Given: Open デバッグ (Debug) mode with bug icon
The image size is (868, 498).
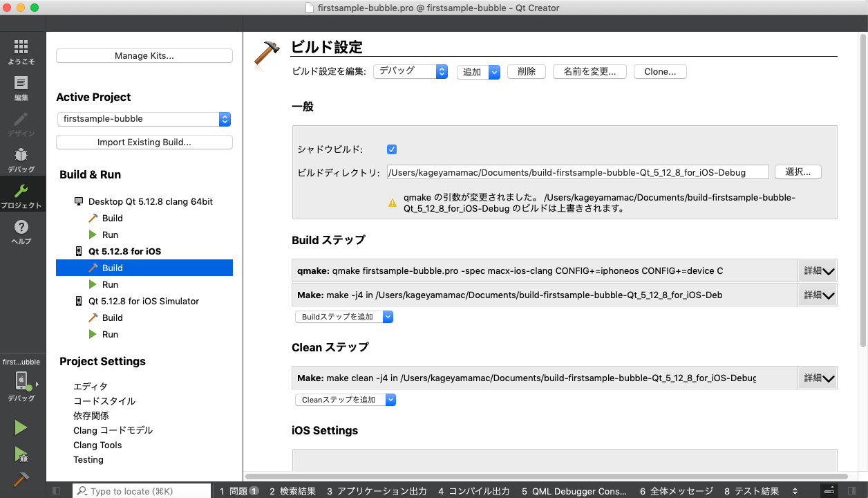Looking at the screenshot, I should pos(21,160).
